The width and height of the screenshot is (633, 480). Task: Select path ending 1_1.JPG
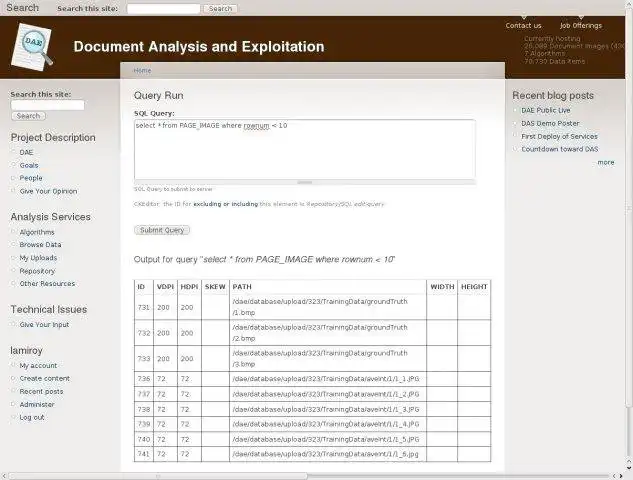pyautogui.click(x=326, y=379)
